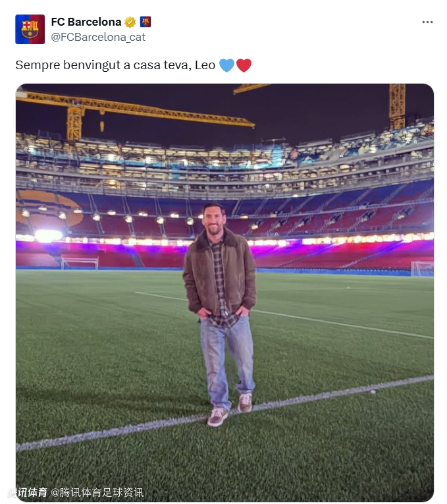Viewport: 447px width, 504px height.
Task: Click the crane tower at the top right
Action: [397, 105]
